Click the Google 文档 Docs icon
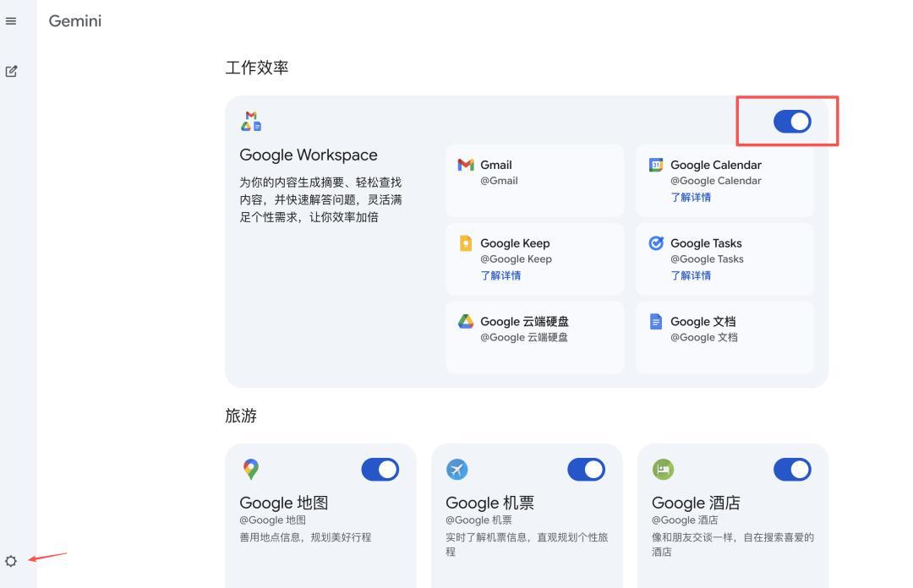The width and height of the screenshot is (913, 588). pyautogui.click(x=656, y=321)
